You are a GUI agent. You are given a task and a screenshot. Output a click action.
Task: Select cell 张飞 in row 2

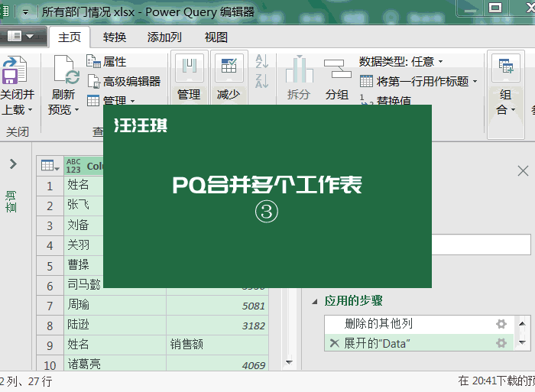[x=83, y=206]
